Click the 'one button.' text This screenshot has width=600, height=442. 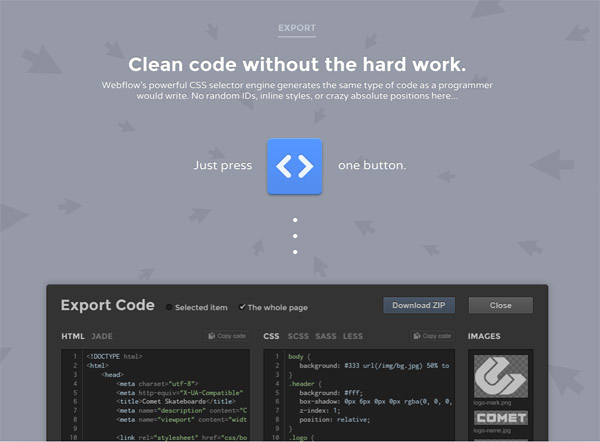[x=372, y=165]
